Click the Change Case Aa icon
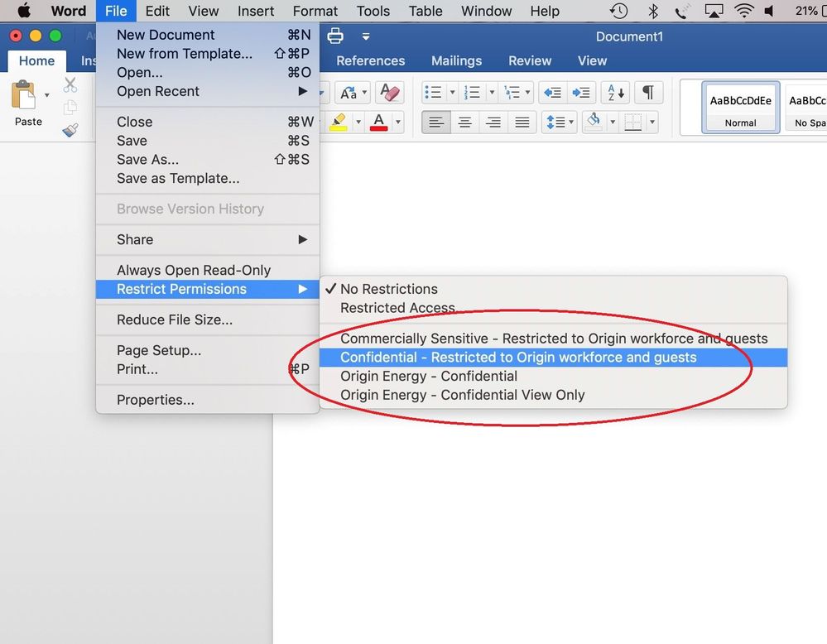Viewport: 827px width, 644px height. click(348, 93)
